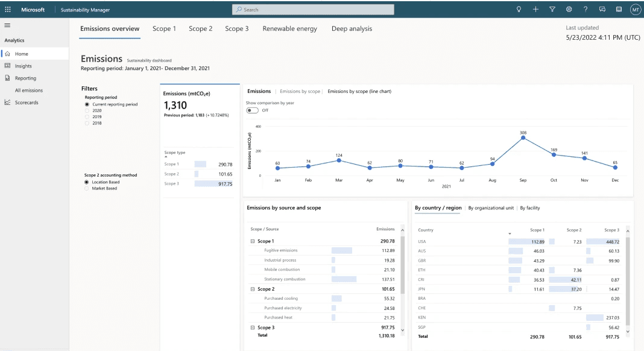Viewport: 644px width, 351px height.
Task: Select Market Based accounting method
Action: coord(87,188)
